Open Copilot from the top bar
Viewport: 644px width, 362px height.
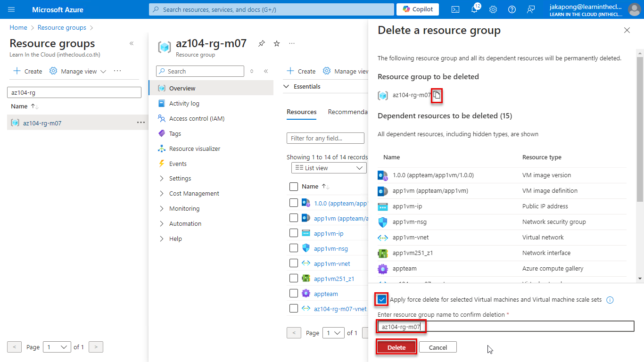coord(418,9)
